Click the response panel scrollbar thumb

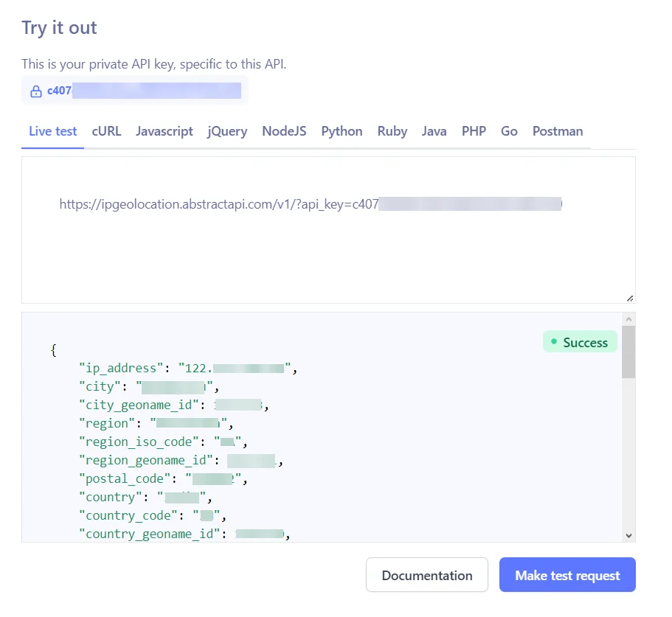[x=628, y=352]
